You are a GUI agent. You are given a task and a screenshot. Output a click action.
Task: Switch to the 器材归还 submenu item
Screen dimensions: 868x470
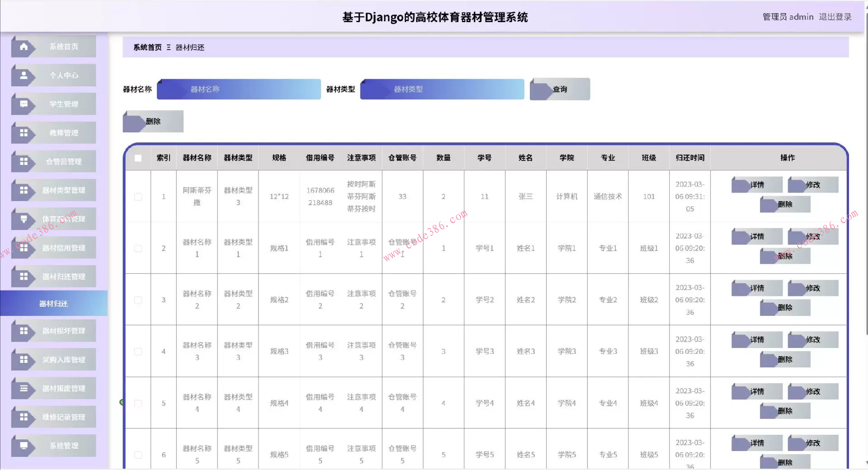[x=53, y=304]
